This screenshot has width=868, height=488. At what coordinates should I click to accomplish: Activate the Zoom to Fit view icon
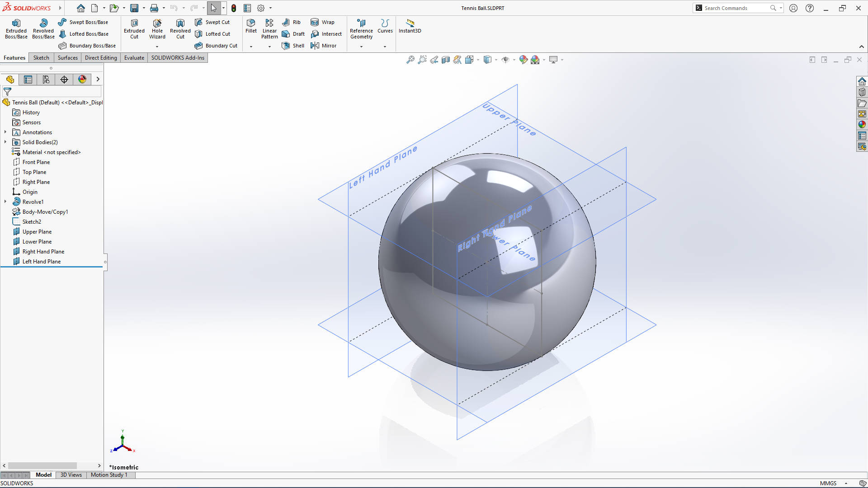click(410, 59)
